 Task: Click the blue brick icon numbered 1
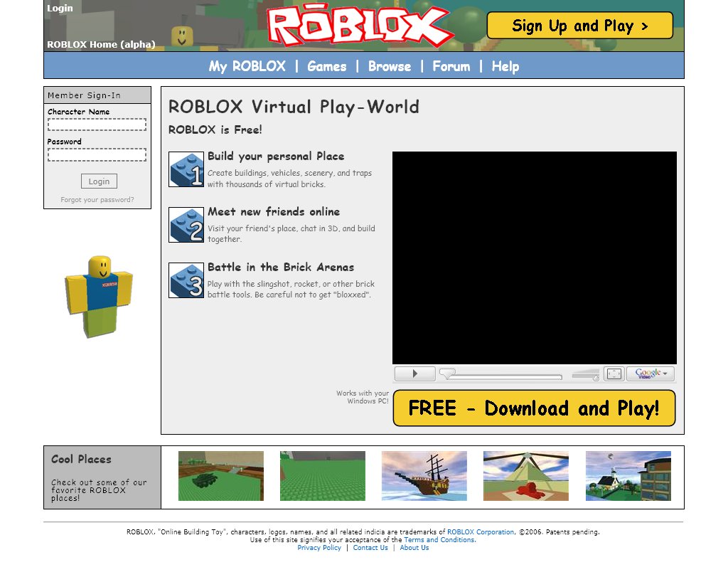point(186,169)
